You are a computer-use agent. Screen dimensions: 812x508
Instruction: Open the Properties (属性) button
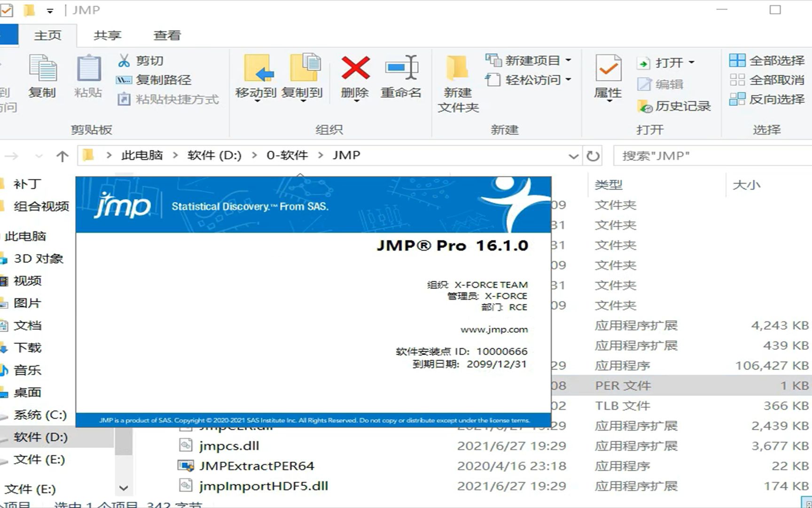(x=608, y=78)
